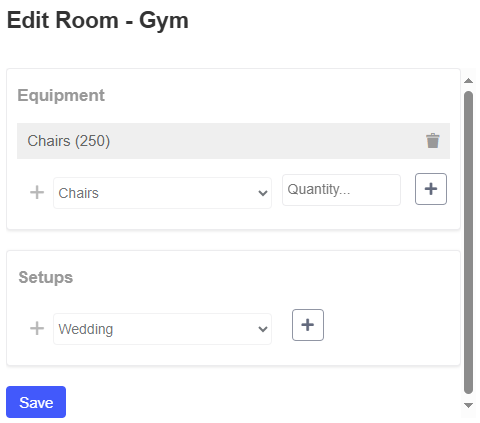
Task: Click the boxed plus button beside Quantity field
Action: click(x=431, y=189)
